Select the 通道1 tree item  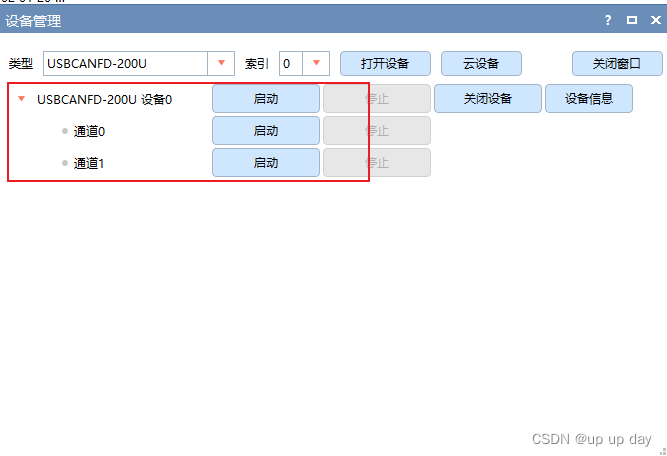pos(89,163)
